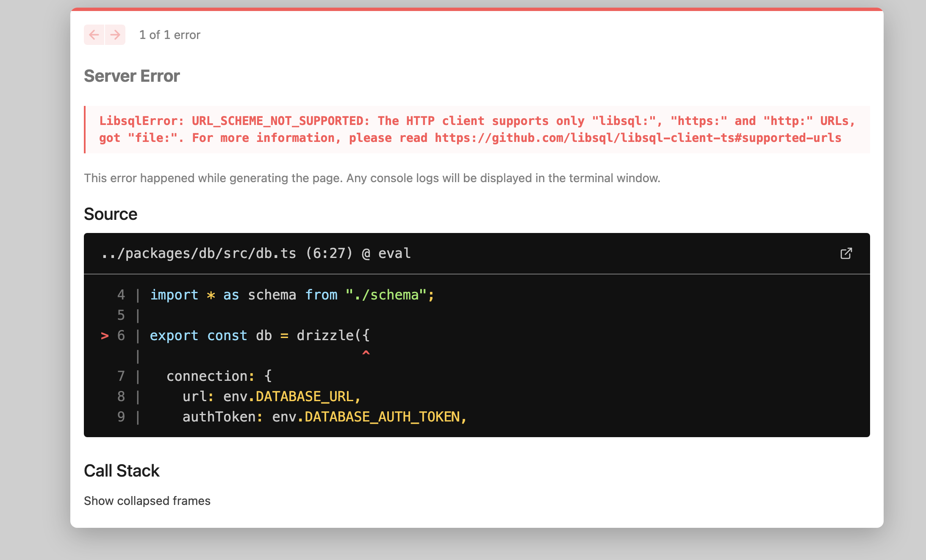Open the github.com libsql-client-ts URL
The image size is (926, 560).
point(638,138)
